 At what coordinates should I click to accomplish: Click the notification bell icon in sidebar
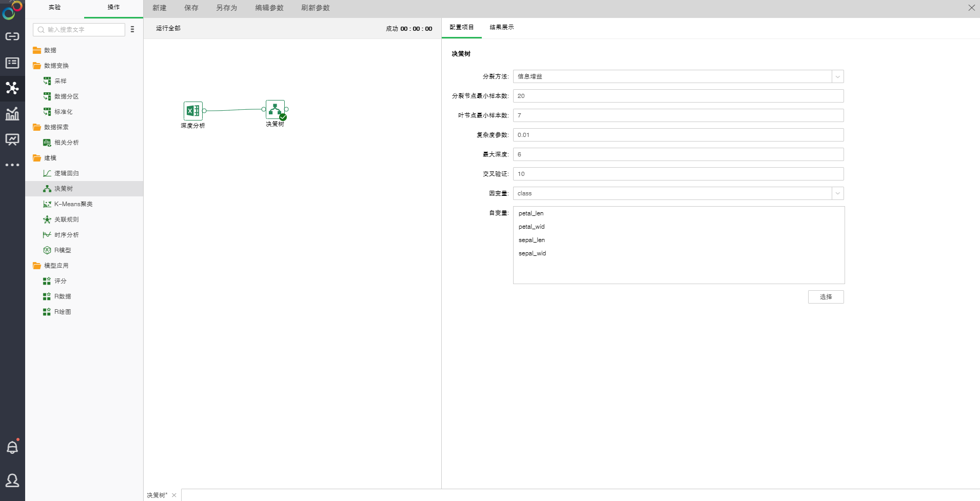click(12, 447)
